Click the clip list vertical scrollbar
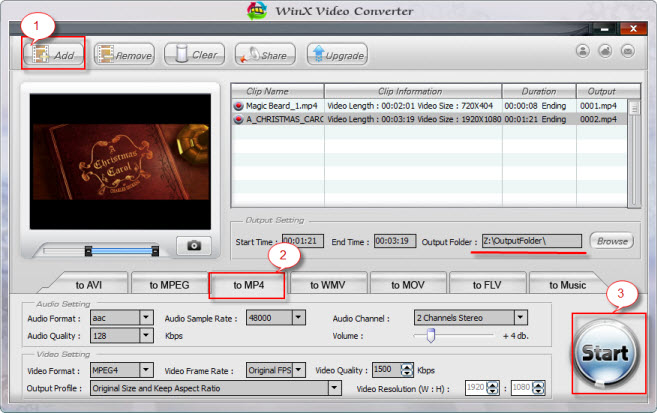The image size is (657, 413). 634,153
